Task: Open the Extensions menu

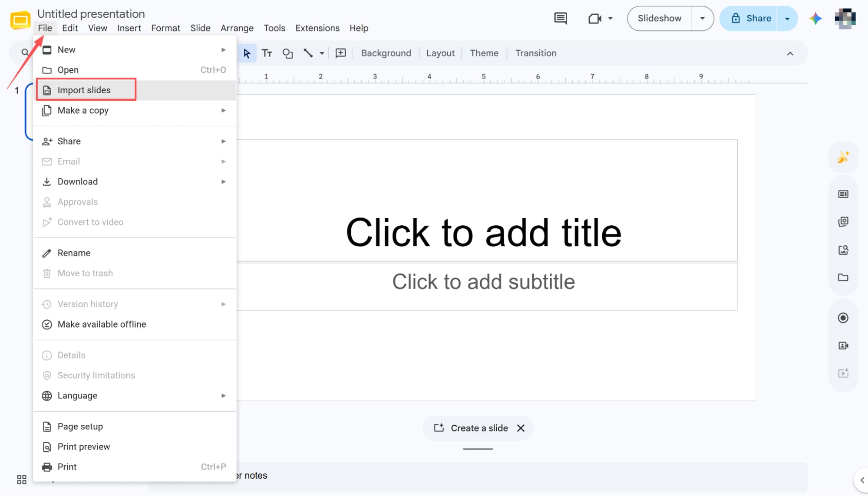Action: point(317,28)
